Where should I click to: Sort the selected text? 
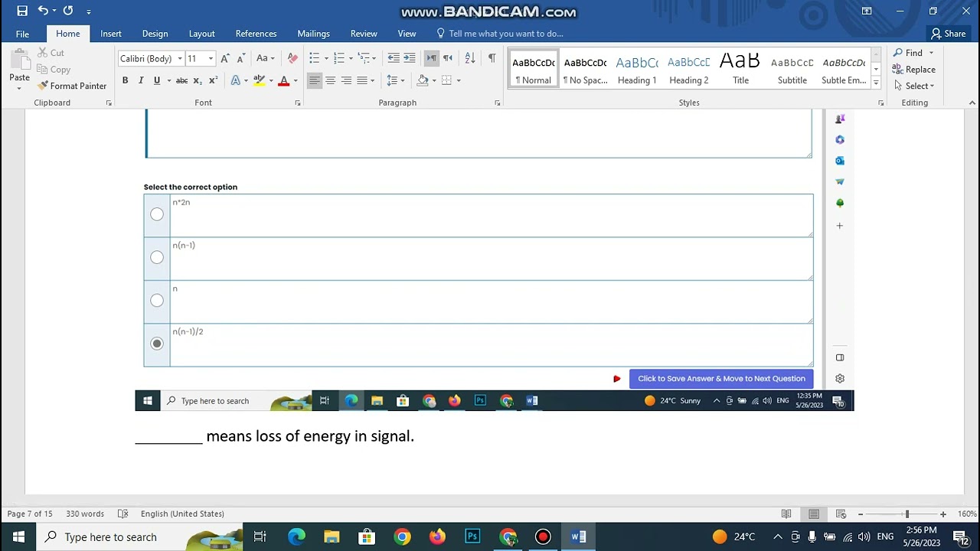click(x=470, y=58)
